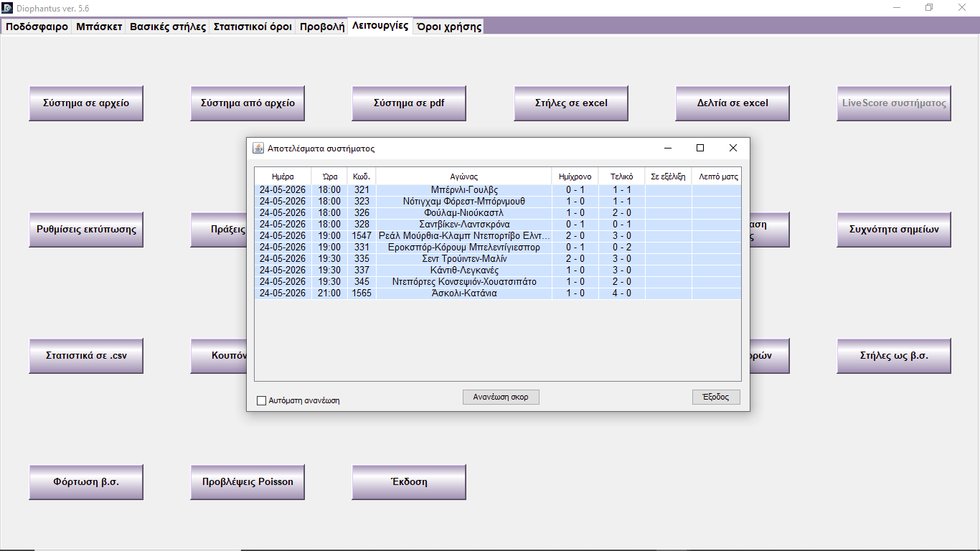
Task: Click match code 1547 cell
Action: pos(362,236)
